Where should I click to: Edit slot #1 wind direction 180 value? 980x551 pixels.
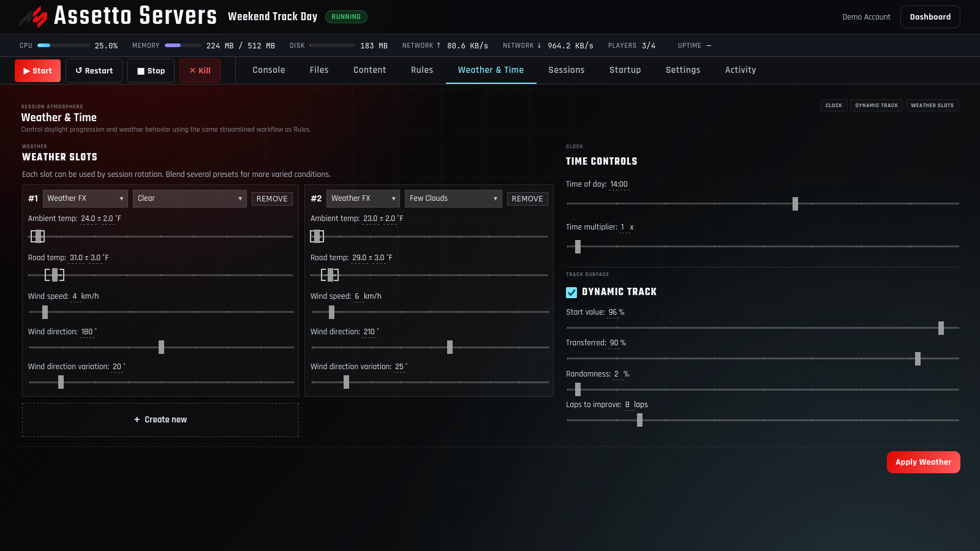point(87,332)
